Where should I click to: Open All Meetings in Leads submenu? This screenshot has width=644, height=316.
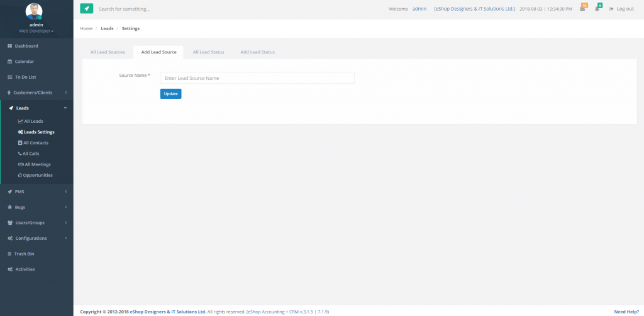tap(37, 164)
